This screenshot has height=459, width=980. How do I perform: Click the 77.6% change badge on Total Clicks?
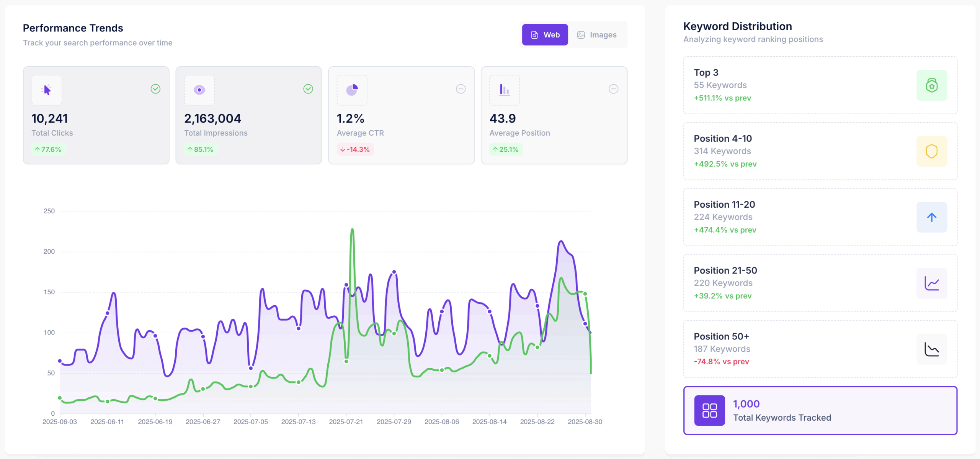click(x=48, y=149)
